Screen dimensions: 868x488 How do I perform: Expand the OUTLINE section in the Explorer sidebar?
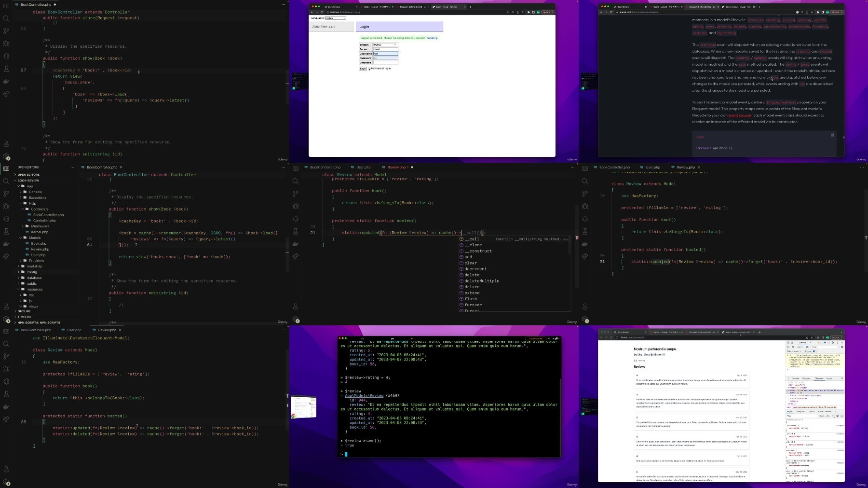[23, 311]
